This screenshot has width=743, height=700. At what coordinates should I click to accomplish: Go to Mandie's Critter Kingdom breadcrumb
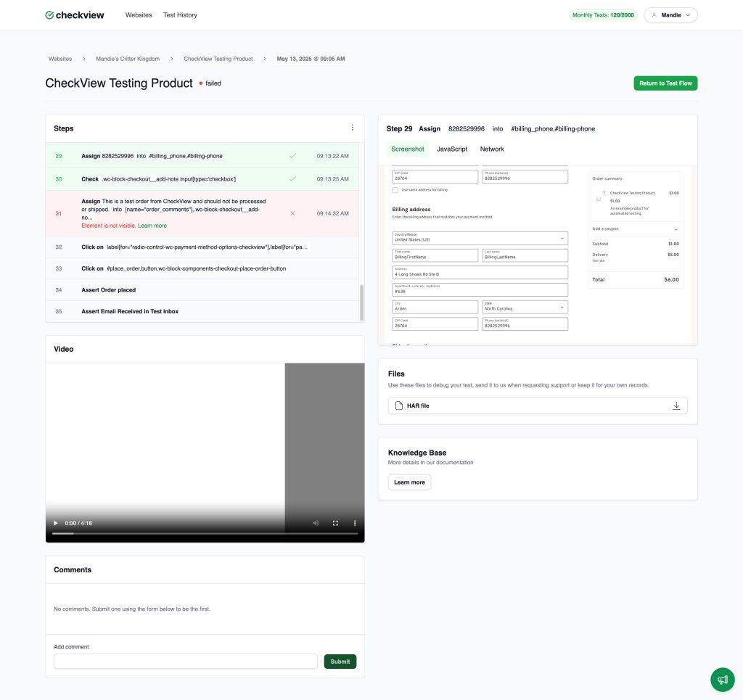[128, 59]
